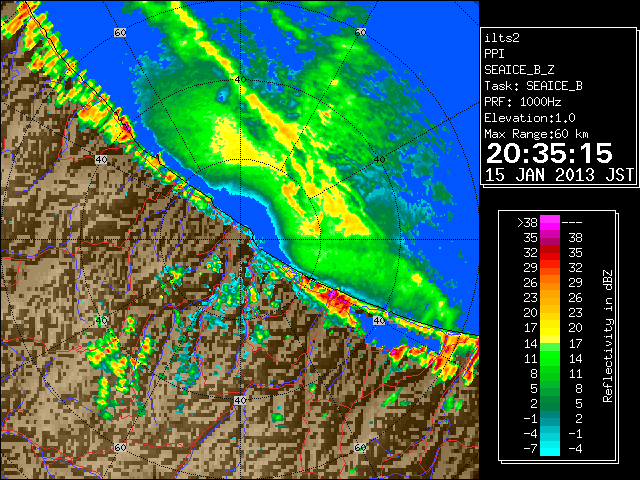This screenshot has height=480, width=640.
Task: Pick the bright green swatch beside left "11"
Action: click(x=550, y=358)
